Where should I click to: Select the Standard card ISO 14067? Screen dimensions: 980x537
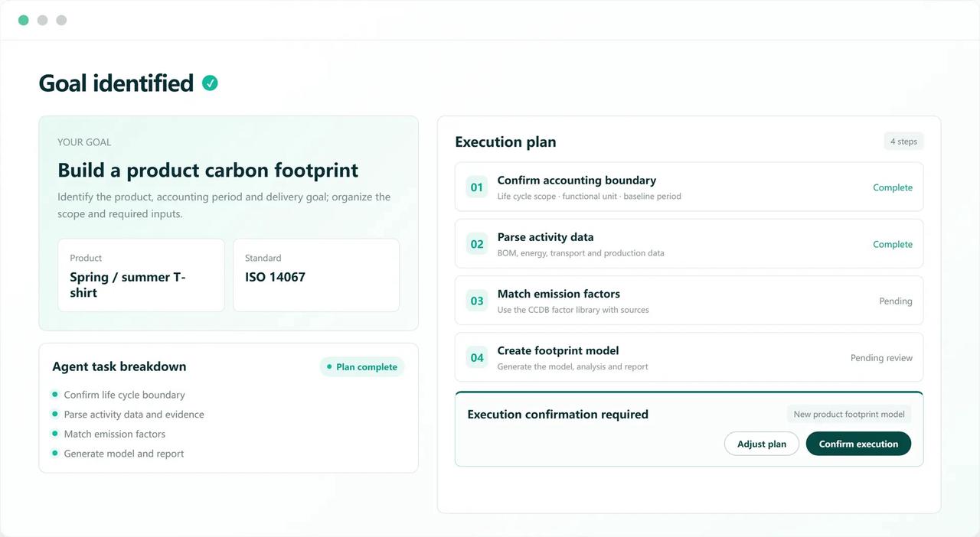pos(316,275)
